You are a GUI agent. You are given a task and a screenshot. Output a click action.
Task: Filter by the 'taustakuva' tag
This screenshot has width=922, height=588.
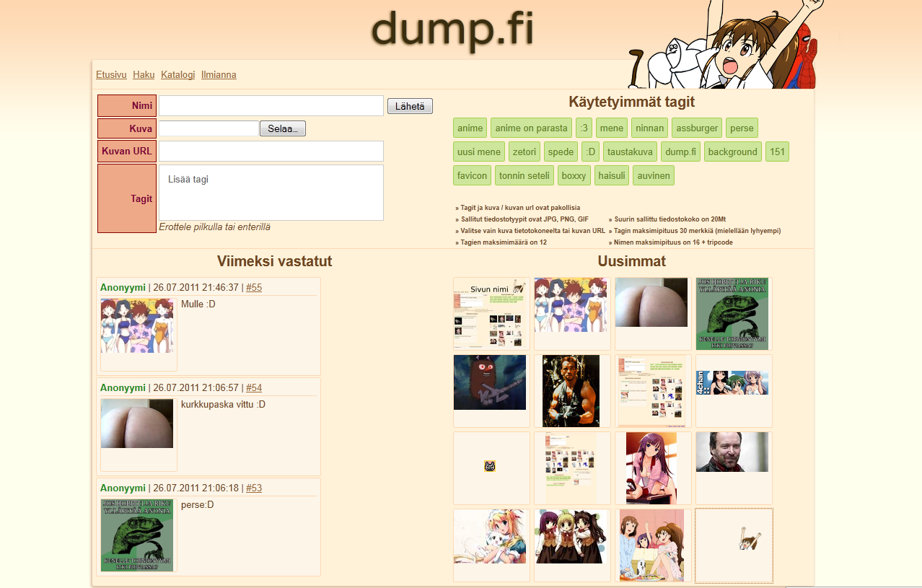(630, 152)
